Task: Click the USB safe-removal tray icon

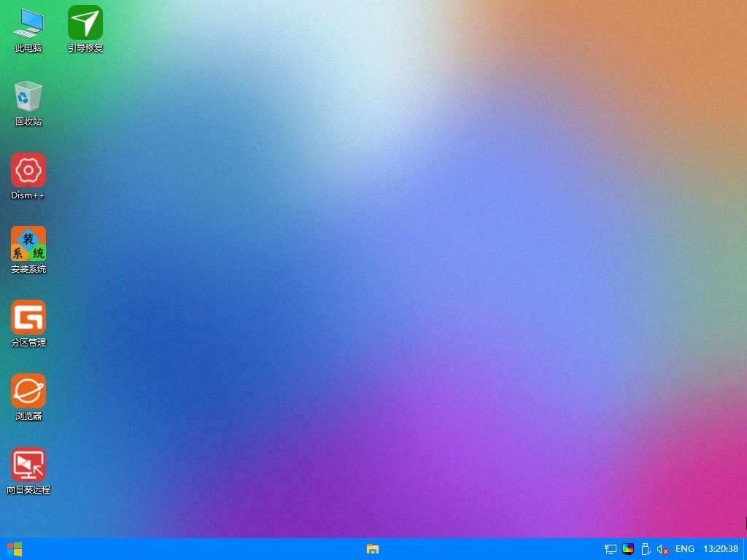Action: click(x=646, y=549)
